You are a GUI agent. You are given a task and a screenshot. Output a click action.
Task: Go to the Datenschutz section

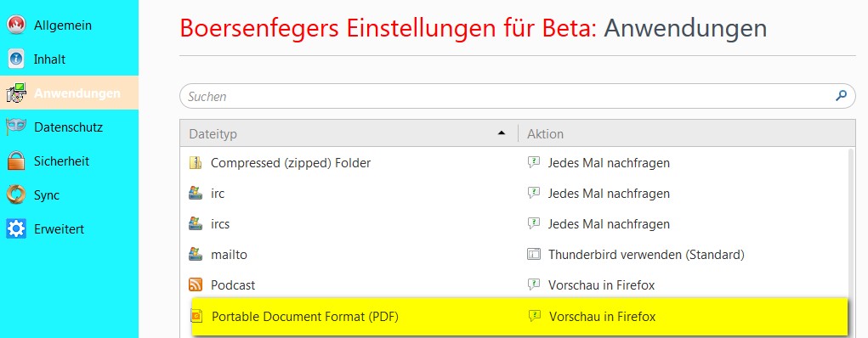(x=68, y=127)
